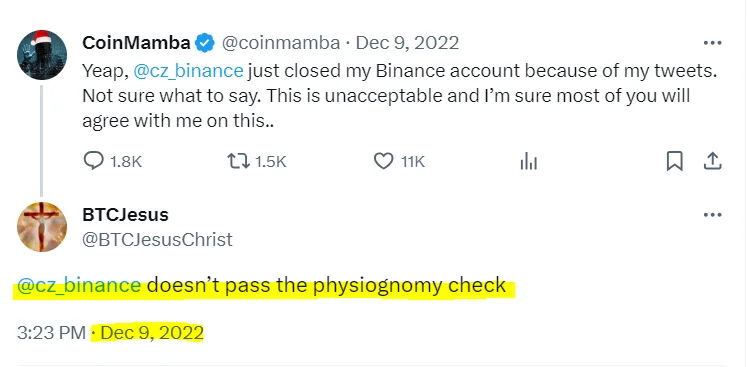This screenshot has width=747, height=367.
Task: Open more options on BTCJesus reply
Action: (x=713, y=215)
